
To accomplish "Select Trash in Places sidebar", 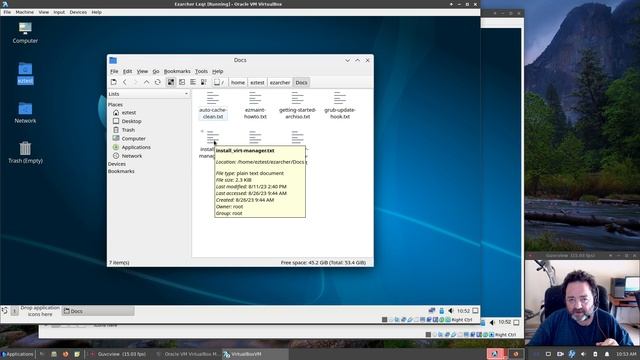I will (128, 130).
